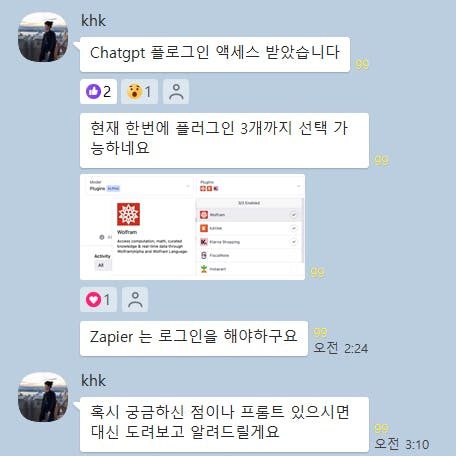The image size is (456, 456).
Task: Uncheck the KAYAK plugin checkmark
Action: [294, 228]
